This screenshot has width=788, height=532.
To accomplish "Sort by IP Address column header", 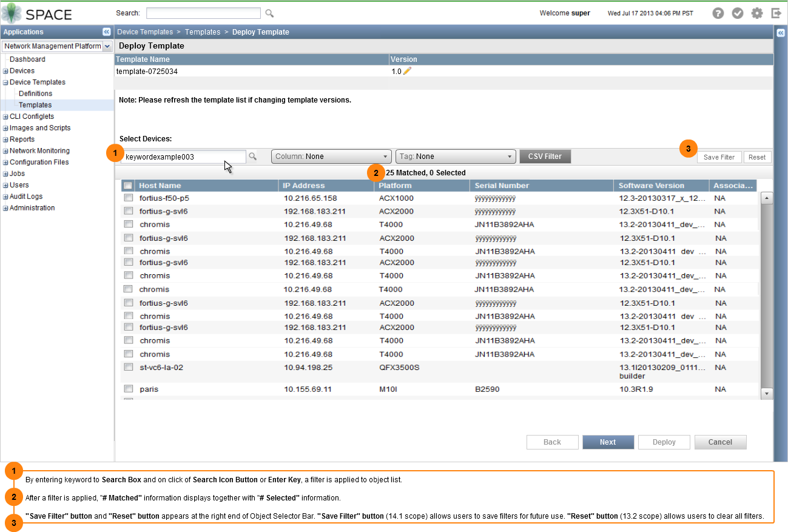I will tap(327, 186).
